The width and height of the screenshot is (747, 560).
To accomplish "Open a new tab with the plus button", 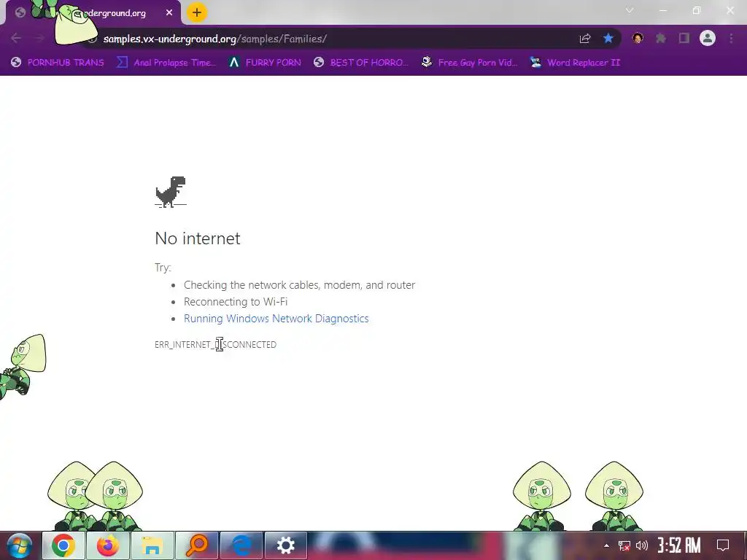I will click(197, 12).
